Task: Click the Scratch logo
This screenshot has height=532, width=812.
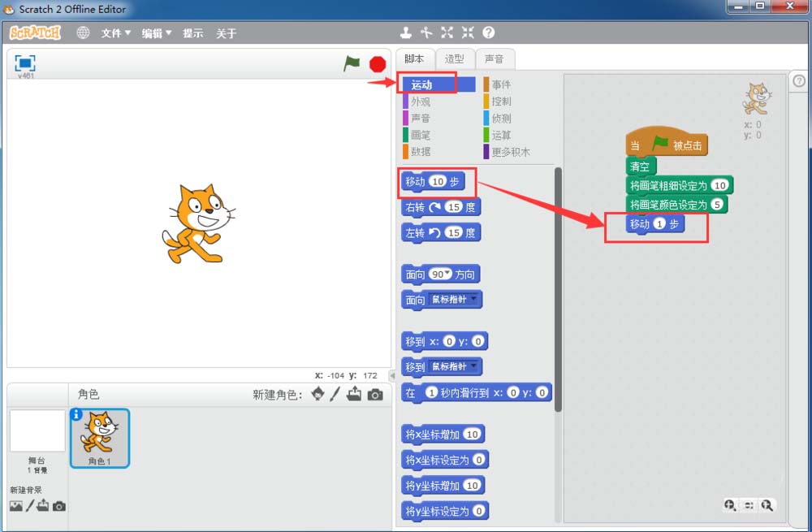Action: point(35,33)
